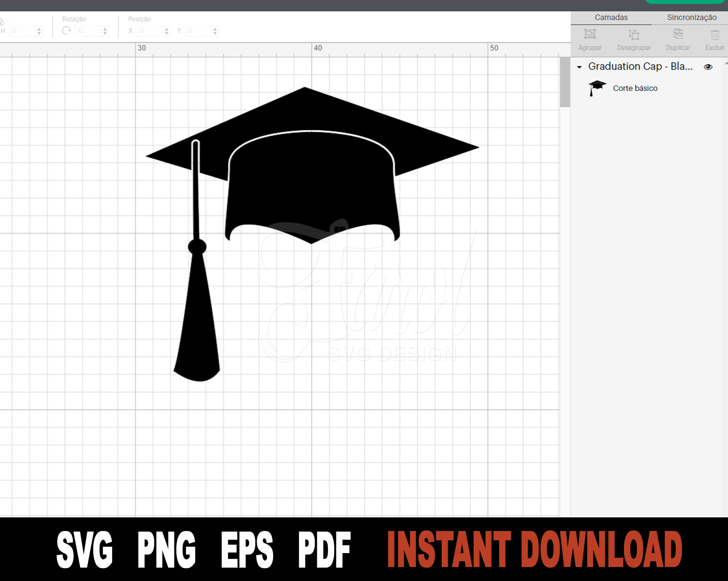Click the rotation value stepper up arrow
Image resolution: width=728 pixels, height=581 pixels.
[105, 29]
